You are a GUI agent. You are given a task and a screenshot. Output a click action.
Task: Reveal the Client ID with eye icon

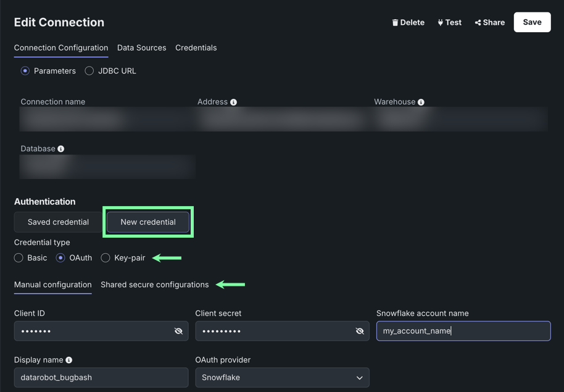178,332
